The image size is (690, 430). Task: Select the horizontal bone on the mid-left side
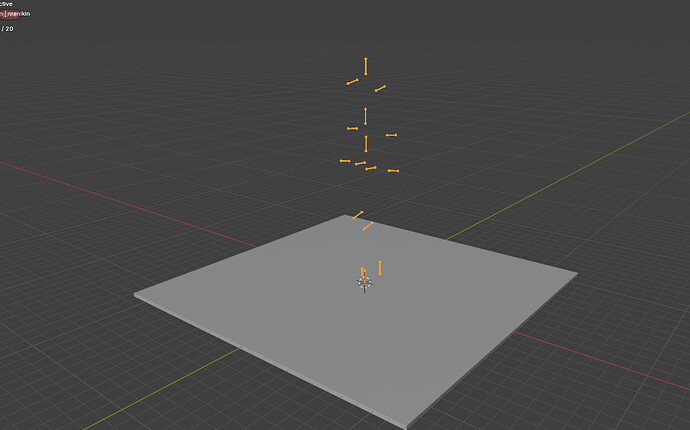pyautogui.click(x=352, y=128)
